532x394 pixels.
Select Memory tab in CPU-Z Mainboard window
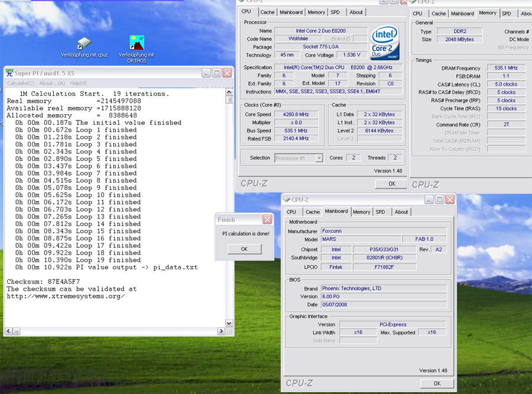(362, 212)
